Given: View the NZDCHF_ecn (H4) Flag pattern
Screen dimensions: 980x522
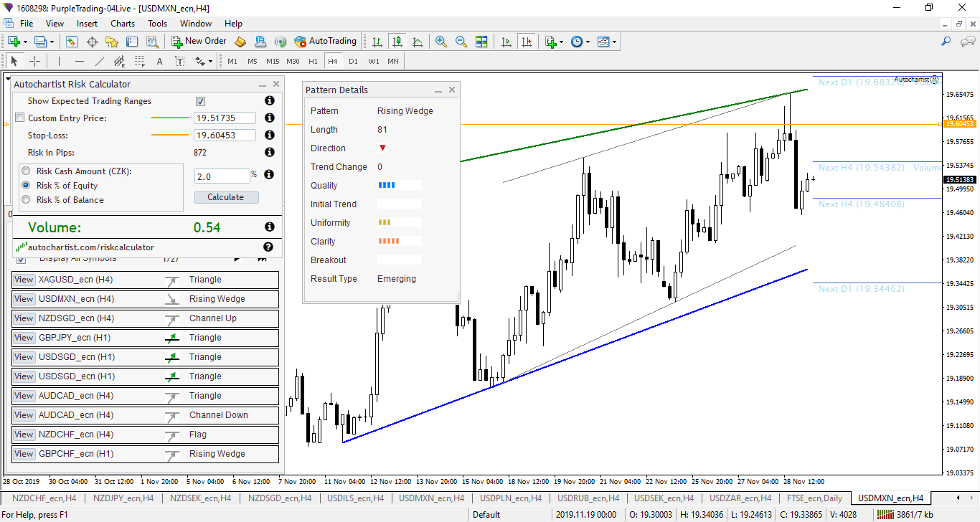Looking at the screenshot, I should (24, 435).
